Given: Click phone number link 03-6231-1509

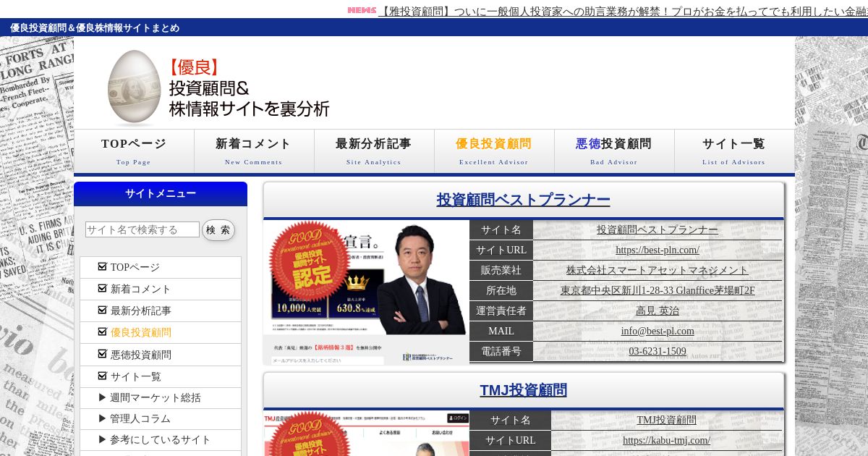Looking at the screenshot, I should click(x=658, y=351).
